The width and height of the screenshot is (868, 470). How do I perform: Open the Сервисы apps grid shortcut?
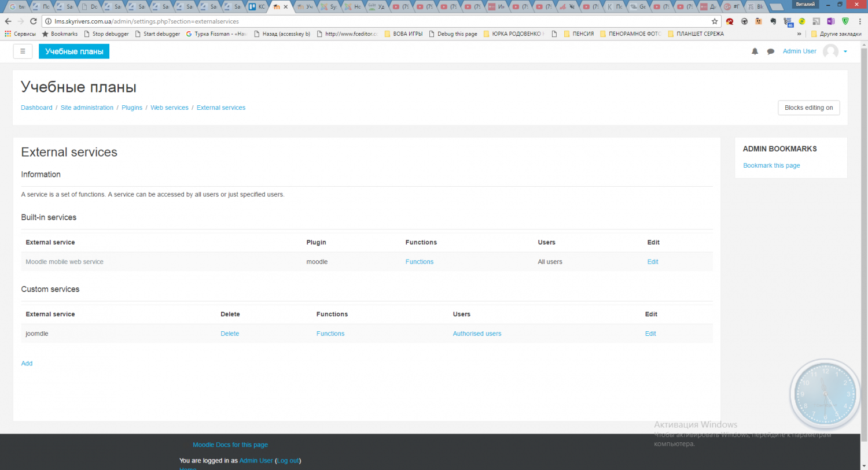8,34
